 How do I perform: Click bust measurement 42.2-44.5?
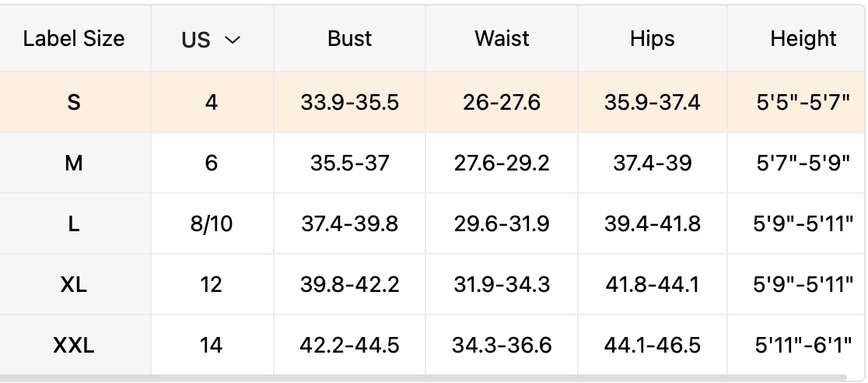tap(349, 345)
